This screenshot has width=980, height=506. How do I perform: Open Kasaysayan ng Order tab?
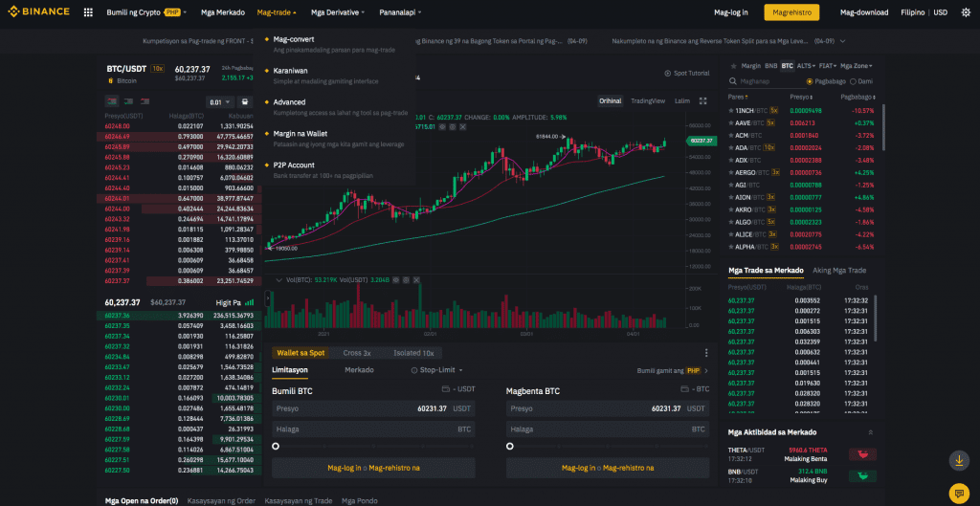pyautogui.click(x=221, y=501)
